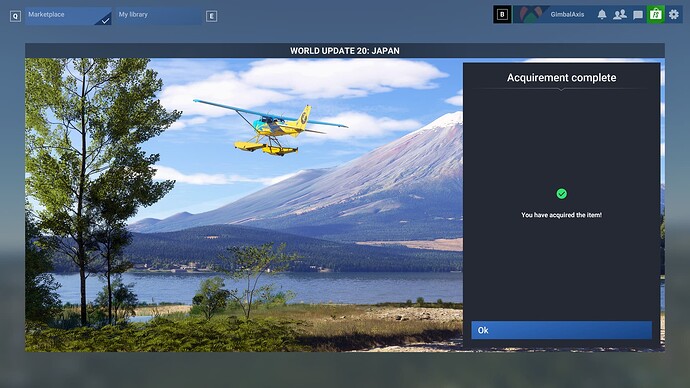Click the green acquisition success checkmark
The width and height of the screenshot is (690, 388).
coord(562,194)
